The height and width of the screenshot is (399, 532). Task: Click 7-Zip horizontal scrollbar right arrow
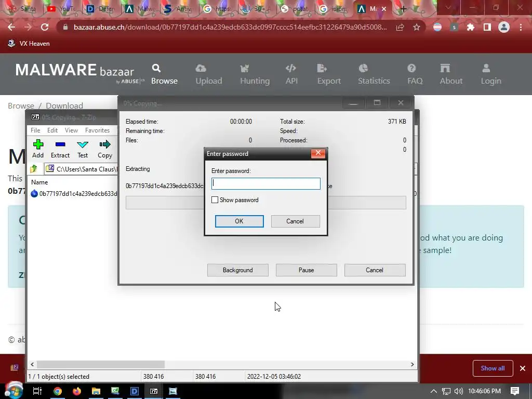412,364
